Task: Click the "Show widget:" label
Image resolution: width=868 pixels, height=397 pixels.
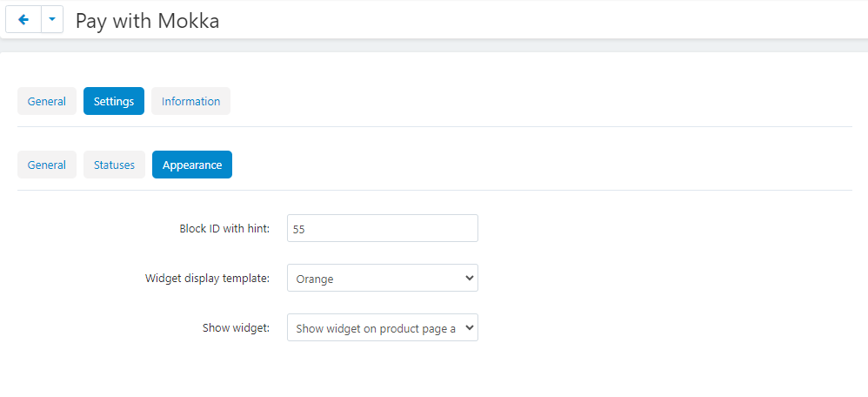Action: (235, 328)
